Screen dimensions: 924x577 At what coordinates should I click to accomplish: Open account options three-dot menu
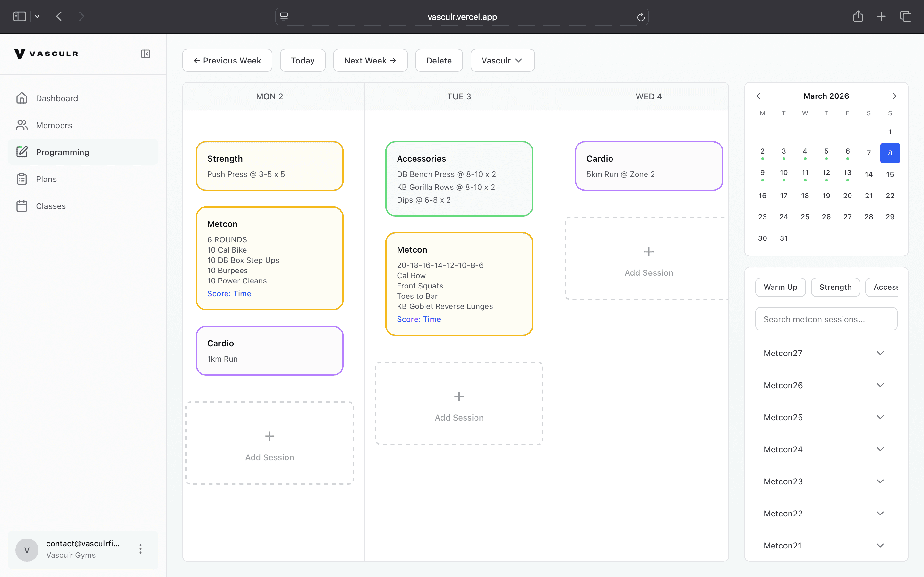141,549
